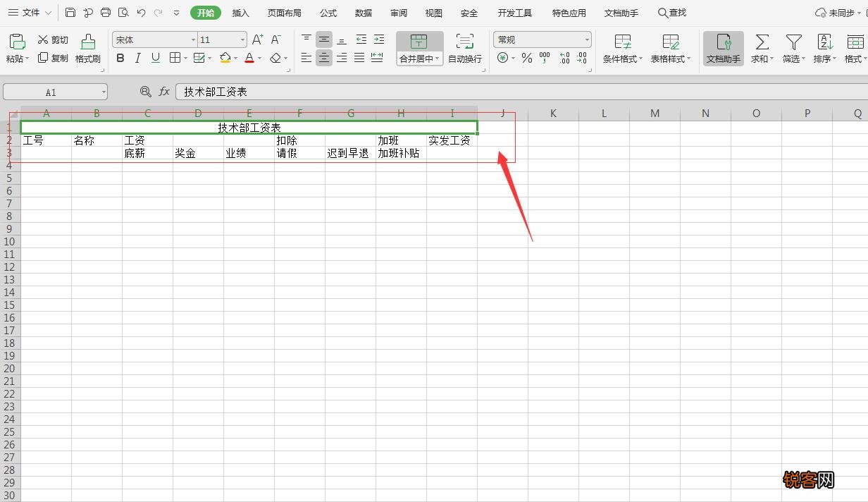Screen dimensions: 868x502
Task: Click the Sort (排序) A-Z icon
Action: coord(825,42)
